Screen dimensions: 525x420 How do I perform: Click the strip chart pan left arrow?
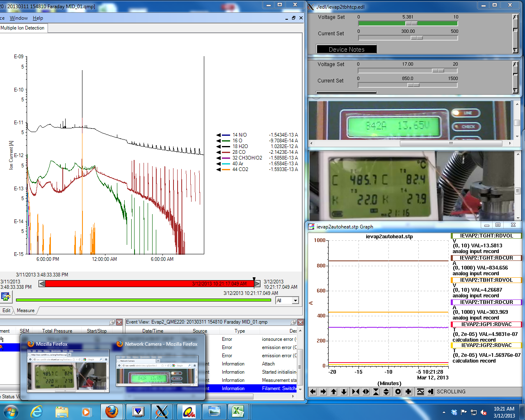coord(313,392)
